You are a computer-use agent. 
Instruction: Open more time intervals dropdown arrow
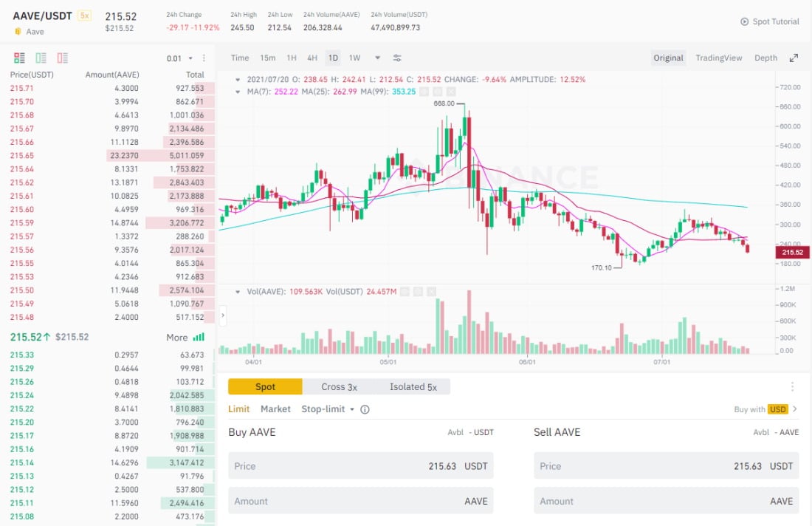(x=377, y=58)
